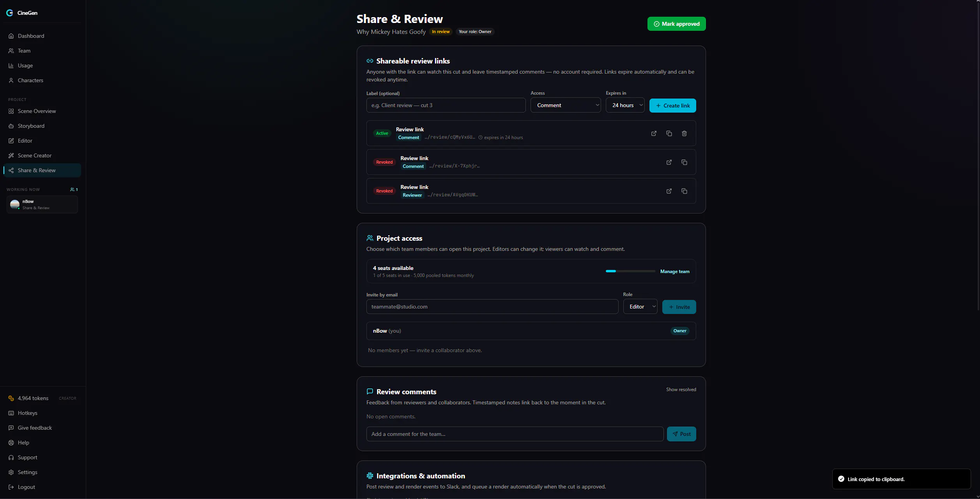The height and width of the screenshot is (499, 980).
Task: Click nBow's avatar in Working Now
Action: [15, 204]
